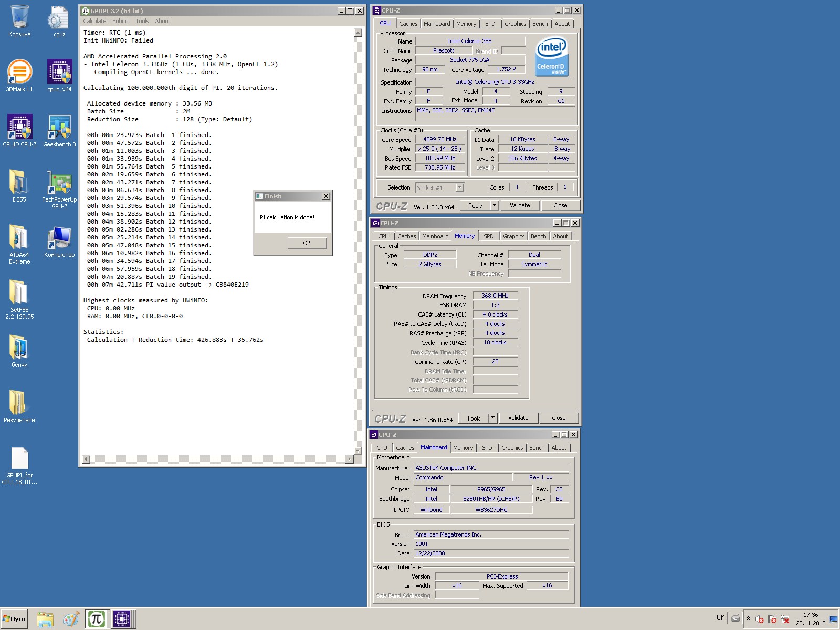Click Validate in middle CPU-Z window
Screen dimensions: 840x630
(x=518, y=418)
